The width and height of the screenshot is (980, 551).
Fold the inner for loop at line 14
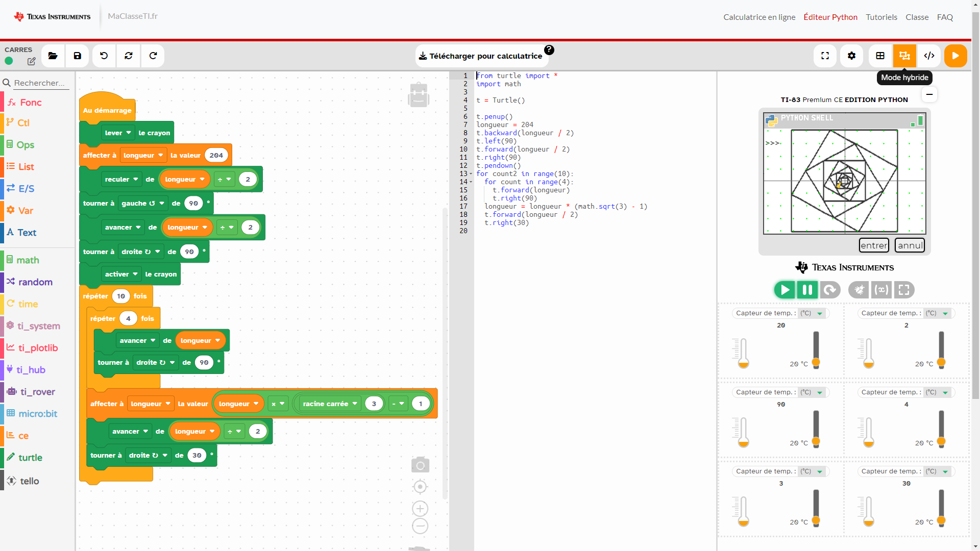471,182
